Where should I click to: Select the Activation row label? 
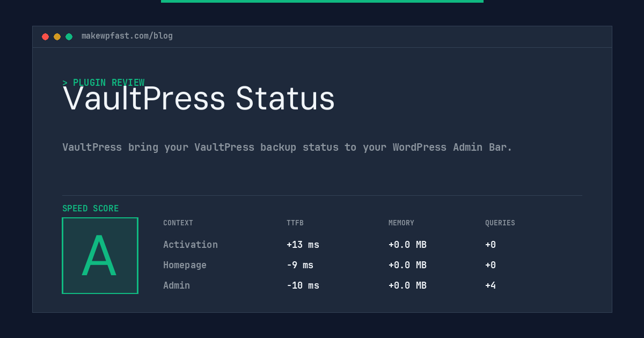[x=191, y=245]
